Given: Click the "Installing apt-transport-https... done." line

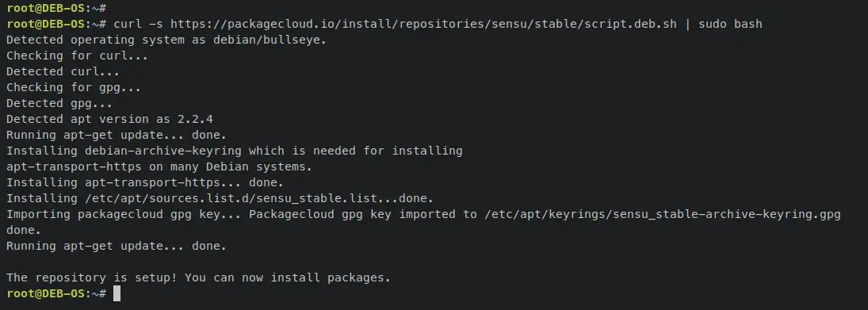Looking at the screenshot, I should [145, 182].
